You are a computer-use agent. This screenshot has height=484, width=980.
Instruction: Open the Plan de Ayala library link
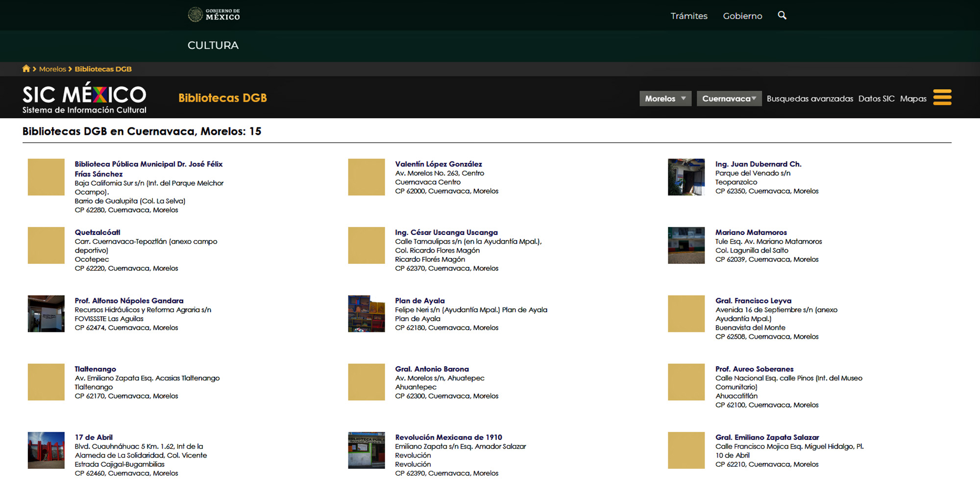[420, 301]
